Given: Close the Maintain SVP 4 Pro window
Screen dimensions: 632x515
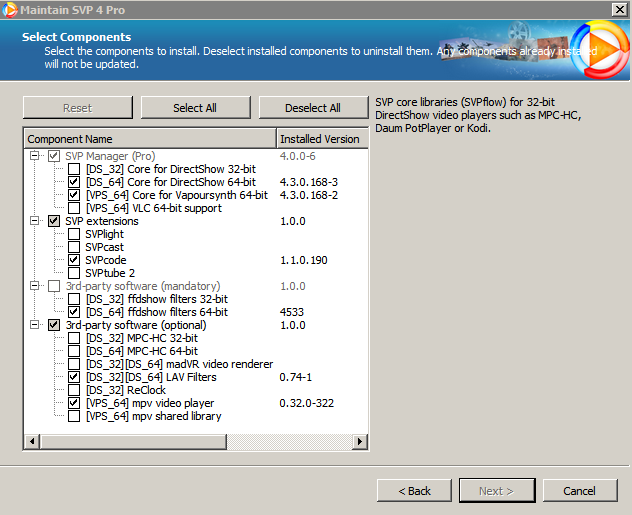Looking at the screenshot, I should coord(619,9).
